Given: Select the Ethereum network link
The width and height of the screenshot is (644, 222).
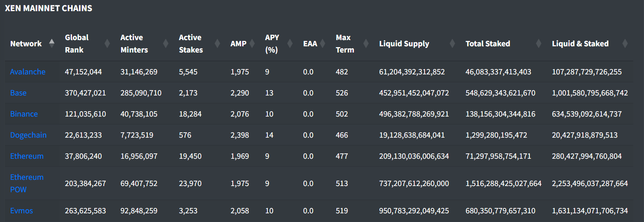Looking at the screenshot, I should coord(27,156).
